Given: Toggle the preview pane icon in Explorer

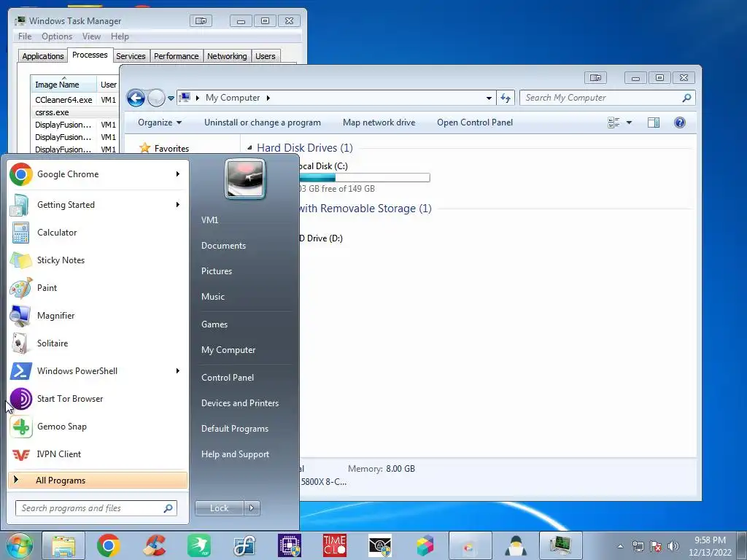Looking at the screenshot, I should [x=654, y=122].
